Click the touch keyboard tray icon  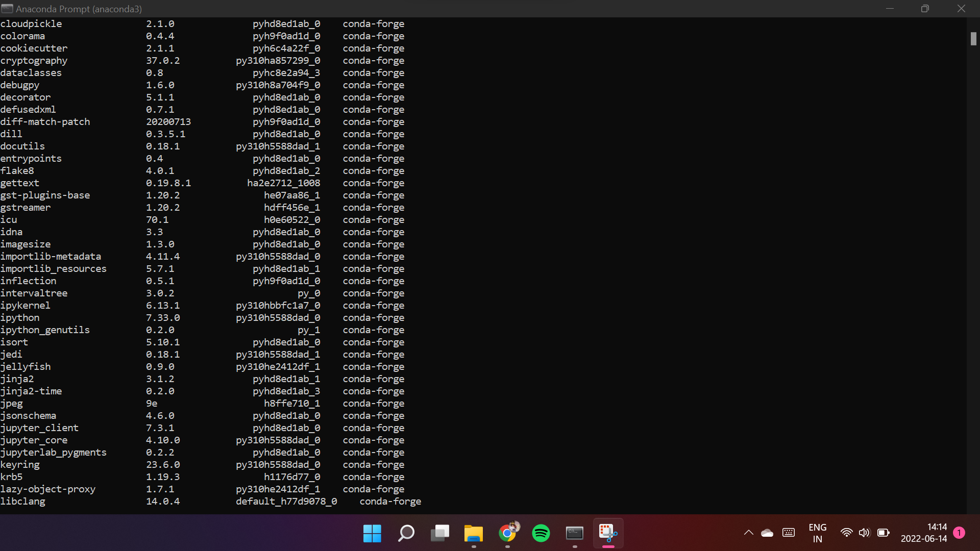(789, 533)
